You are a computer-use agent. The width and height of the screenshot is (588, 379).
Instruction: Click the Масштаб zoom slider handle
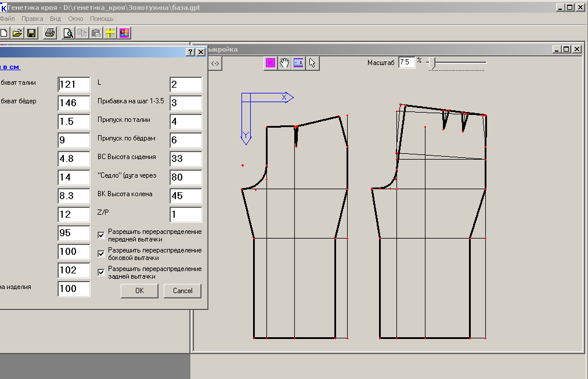(x=432, y=63)
